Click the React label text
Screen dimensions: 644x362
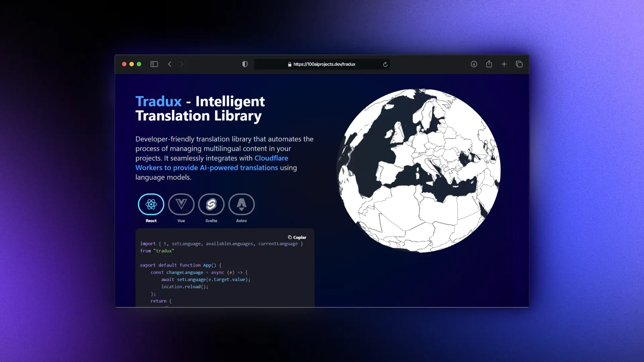(x=151, y=221)
